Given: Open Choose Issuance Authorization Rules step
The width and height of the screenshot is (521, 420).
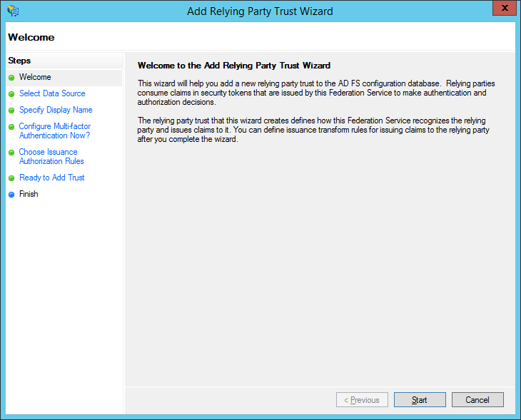Looking at the screenshot, I should pyautogui.click(x=51, y=157).
